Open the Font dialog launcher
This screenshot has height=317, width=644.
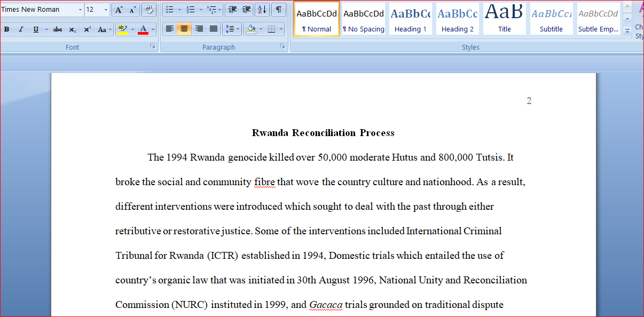pyautogui.click(x=153, y=46)
